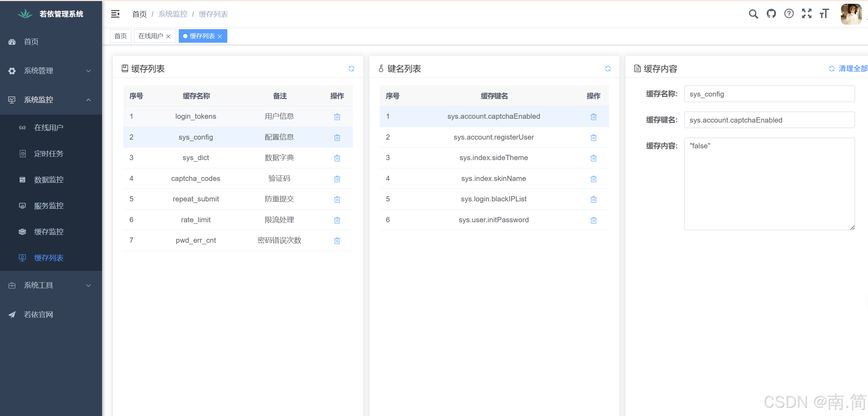The height and width of the screenshot is (416, 868).
Task: Delete the login_tokens cache entry
Action: [337, 117]
